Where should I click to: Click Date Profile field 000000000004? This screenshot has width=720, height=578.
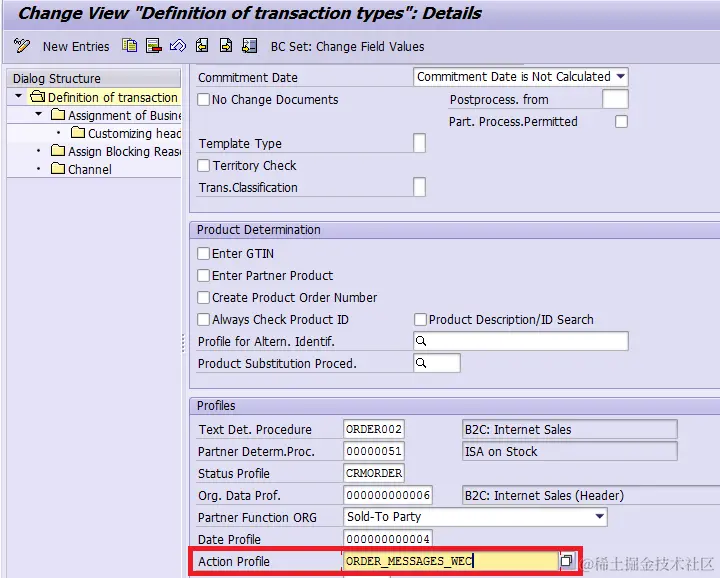click(388, 538)
